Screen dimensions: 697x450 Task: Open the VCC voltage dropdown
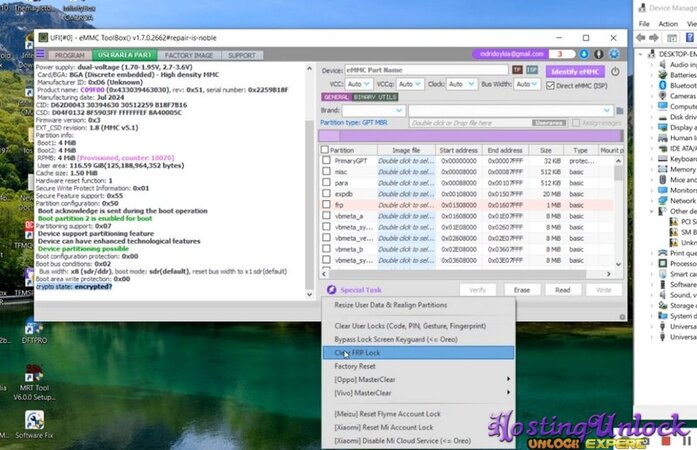pos(360,85)
